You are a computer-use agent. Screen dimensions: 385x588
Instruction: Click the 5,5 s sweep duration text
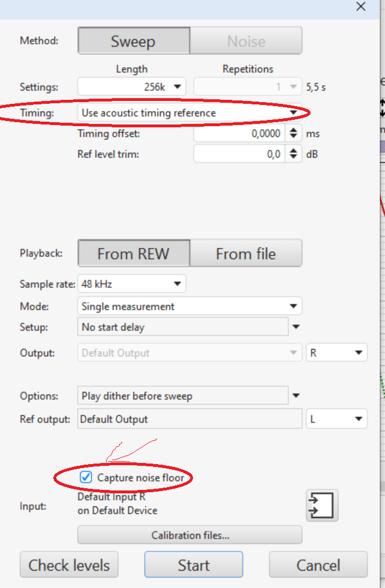point(316,87)
